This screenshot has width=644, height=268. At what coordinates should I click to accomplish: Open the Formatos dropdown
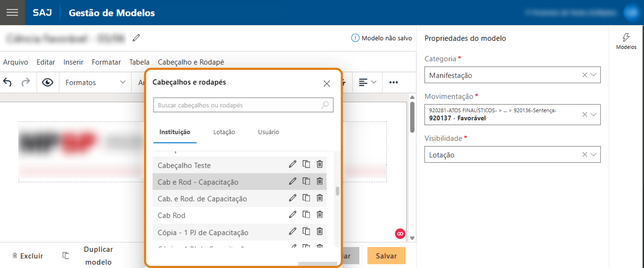coord(95,83)
